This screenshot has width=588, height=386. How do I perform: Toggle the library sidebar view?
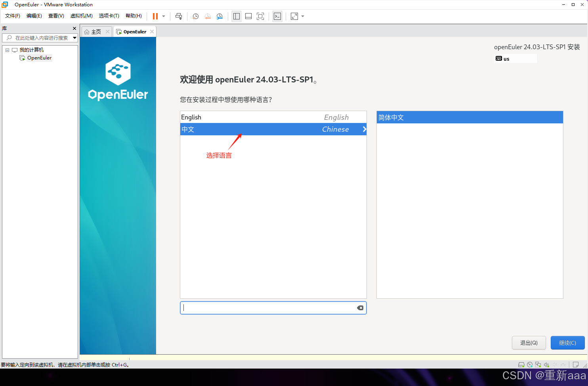coord(237,16)
